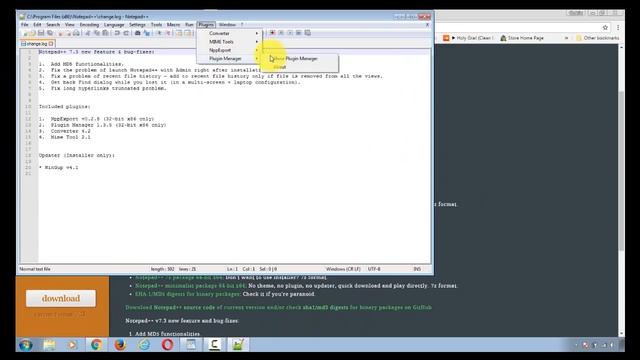
Task: Open the Holy Grail bookmark
Action: coord(469,38)
